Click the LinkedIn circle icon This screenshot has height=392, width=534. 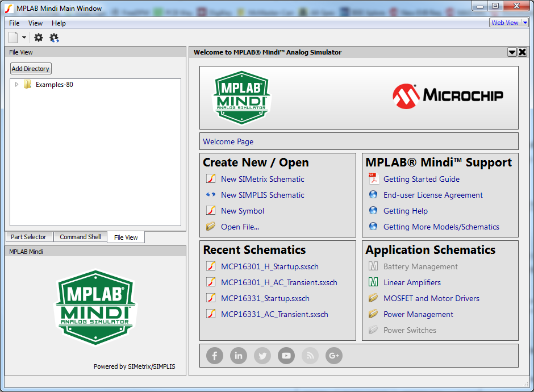[x=238, y=356]
